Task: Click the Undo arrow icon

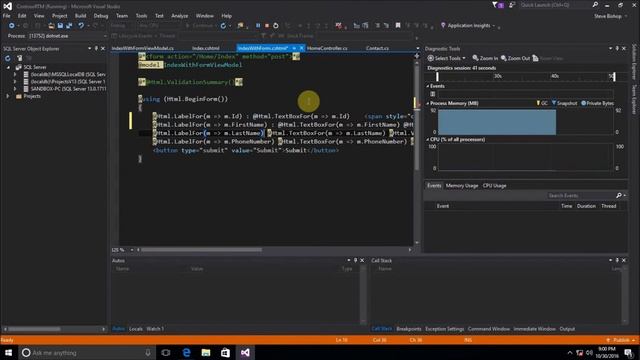Action: point(81,26)
